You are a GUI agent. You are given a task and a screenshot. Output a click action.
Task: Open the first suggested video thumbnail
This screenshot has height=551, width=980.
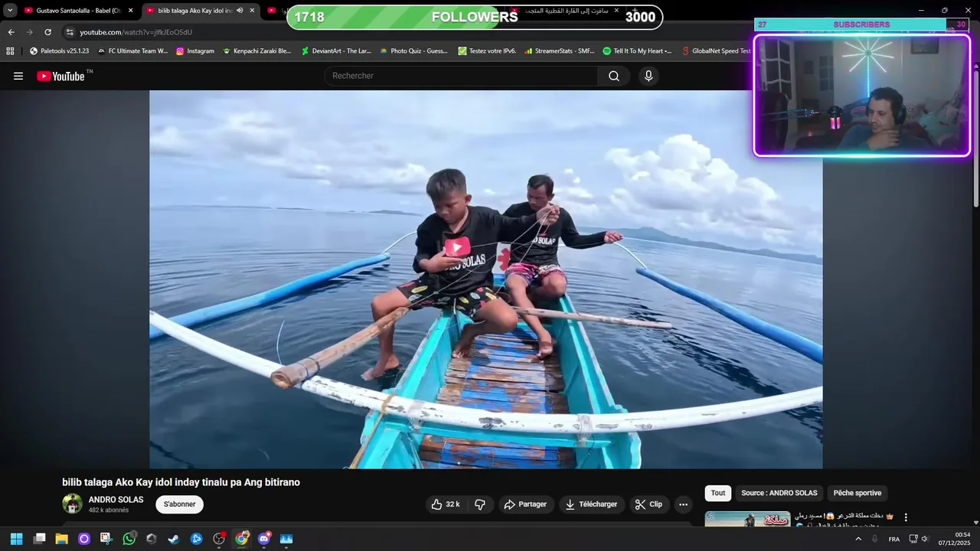tap(747, 519)
